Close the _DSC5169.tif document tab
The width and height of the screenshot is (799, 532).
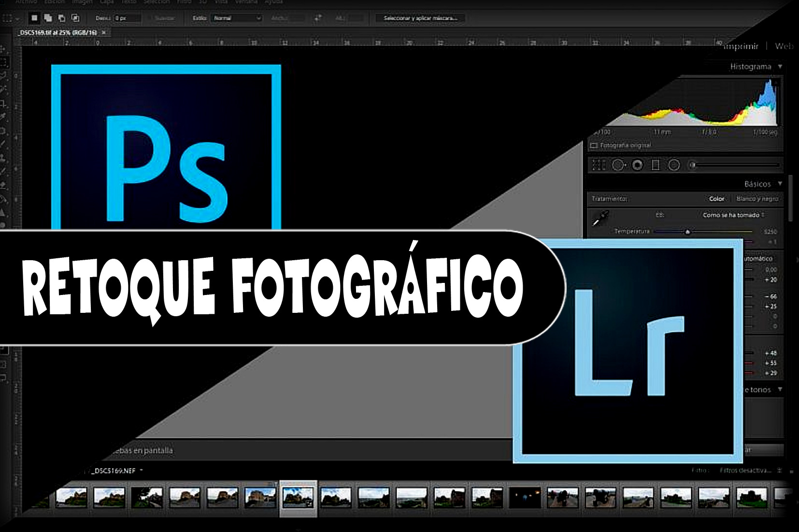pos(103,32)
